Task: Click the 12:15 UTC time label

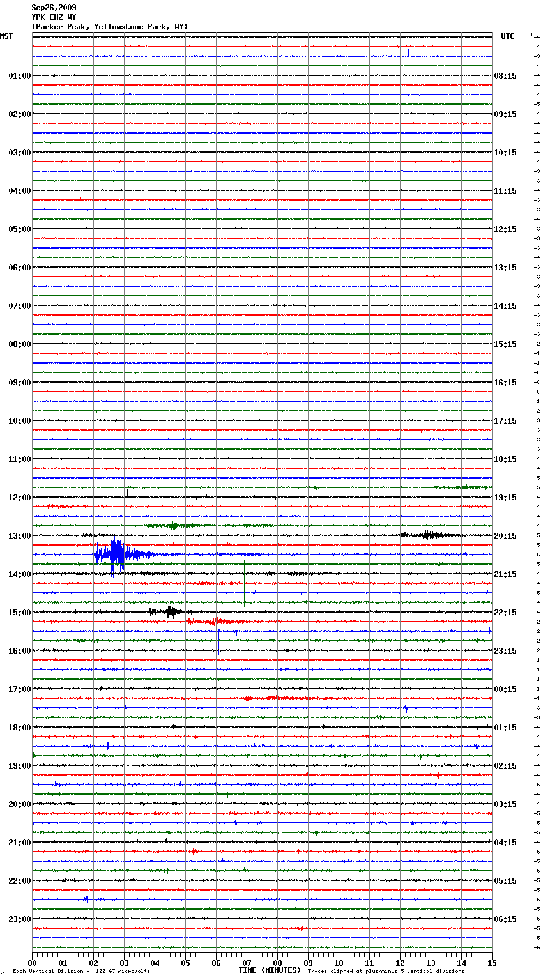Action: pyautogui.click(x=505, y=229)
